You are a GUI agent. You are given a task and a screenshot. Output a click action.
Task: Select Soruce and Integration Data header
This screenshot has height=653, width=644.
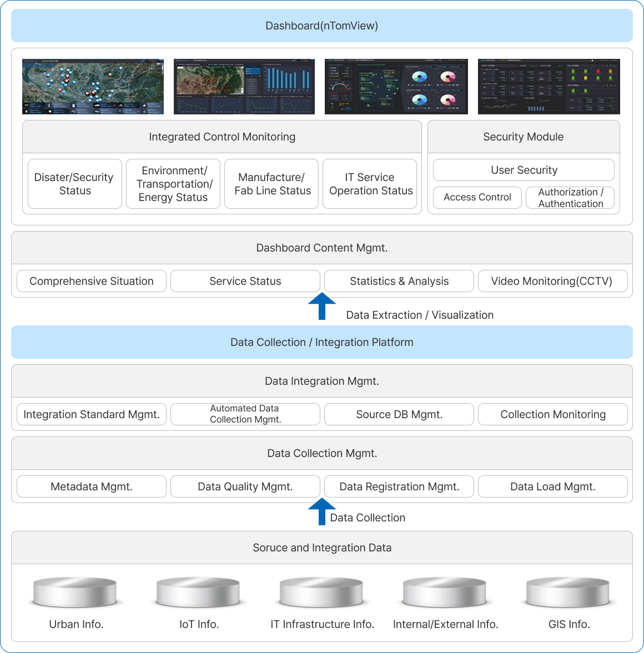click(322, 547)
